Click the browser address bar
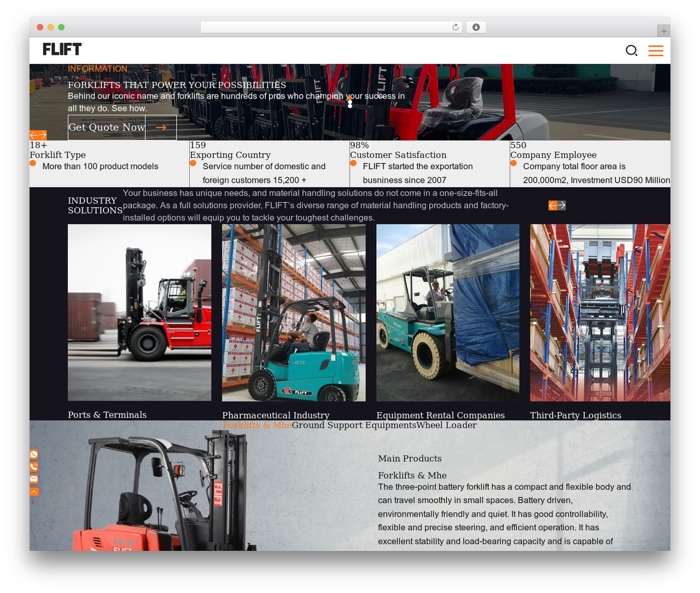Screen dimensions: 700x593 click(x=331, y=27)
